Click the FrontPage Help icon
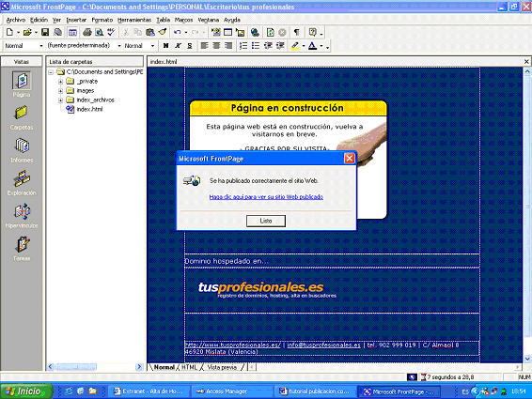Image resolution: width=532 pixels, height=399 pixels. click(312, 32)
